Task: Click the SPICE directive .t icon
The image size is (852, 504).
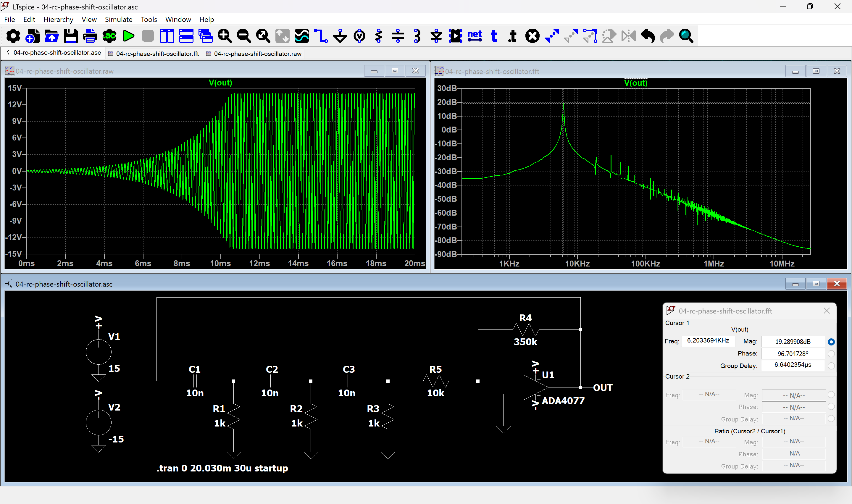Action: tap(513, 36)
